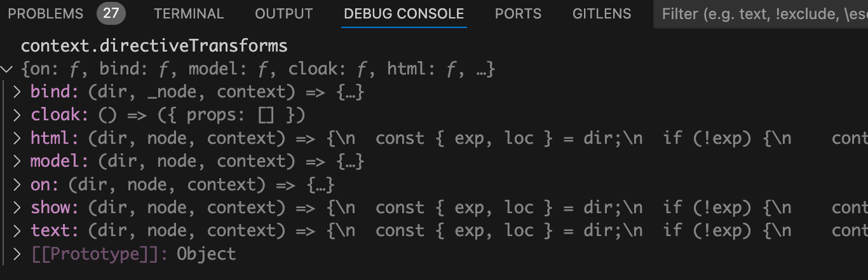This screenshot has width=868, height=280.
Task: Click the 27 problems count badge
Action: click(x=111, y=13)
